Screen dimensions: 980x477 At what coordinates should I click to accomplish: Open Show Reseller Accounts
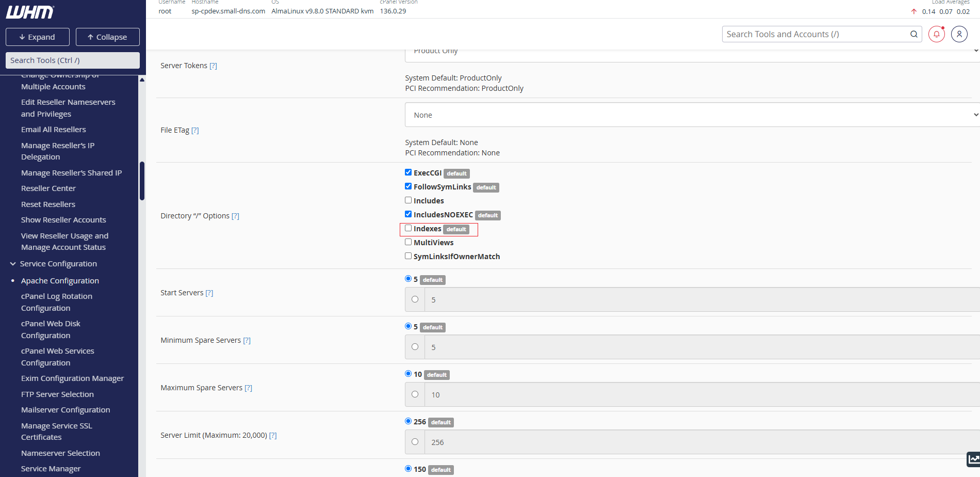(63, 220)
